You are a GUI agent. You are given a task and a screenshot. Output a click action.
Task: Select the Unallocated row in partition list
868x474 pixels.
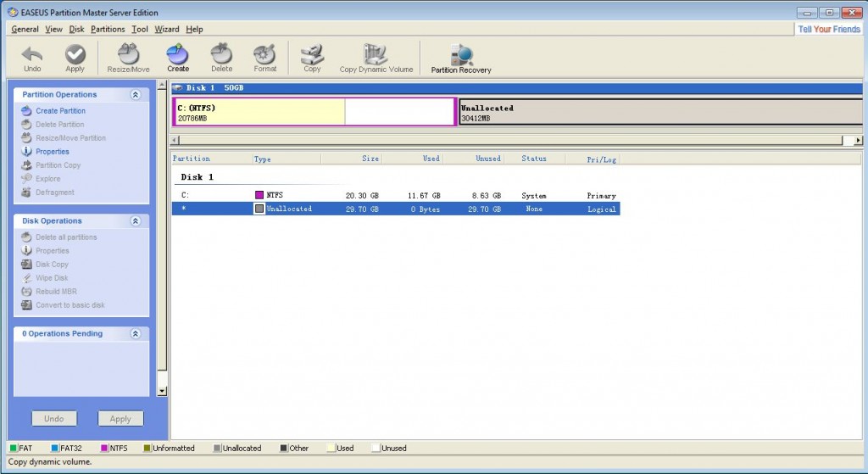tap(395, 209)
